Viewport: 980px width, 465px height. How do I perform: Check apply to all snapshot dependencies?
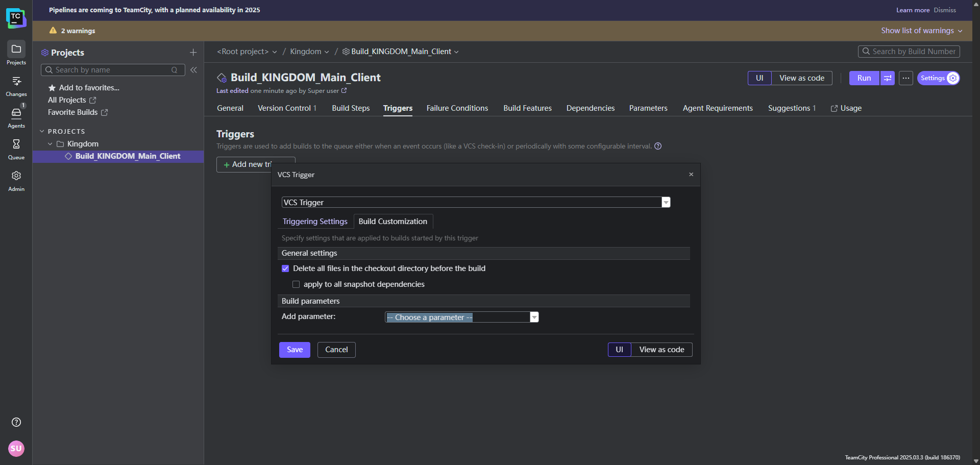point(296,284)
